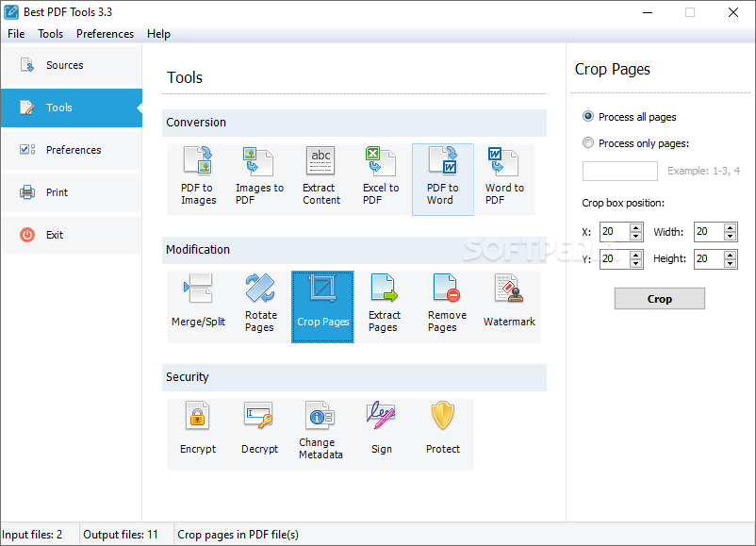The image size is (756, 546).
Task: Decrease the crop Height value
Action: point(730,263)
